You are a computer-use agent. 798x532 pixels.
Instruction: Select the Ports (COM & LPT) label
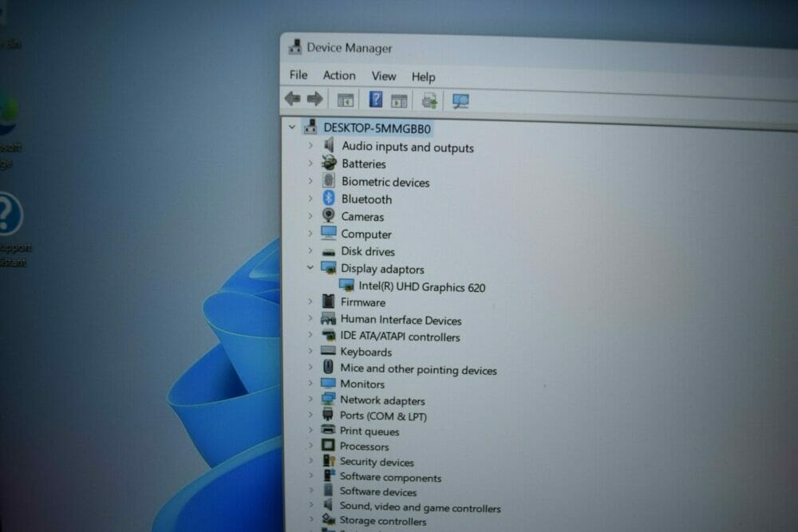coord(383,416)
